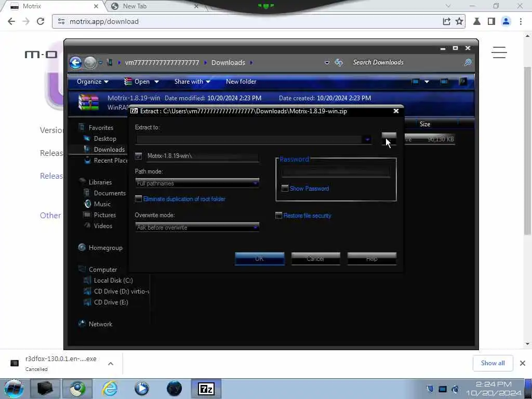Click the dark sphere app on the taskbar
The image size is (532, 399).
pos(174,389)
